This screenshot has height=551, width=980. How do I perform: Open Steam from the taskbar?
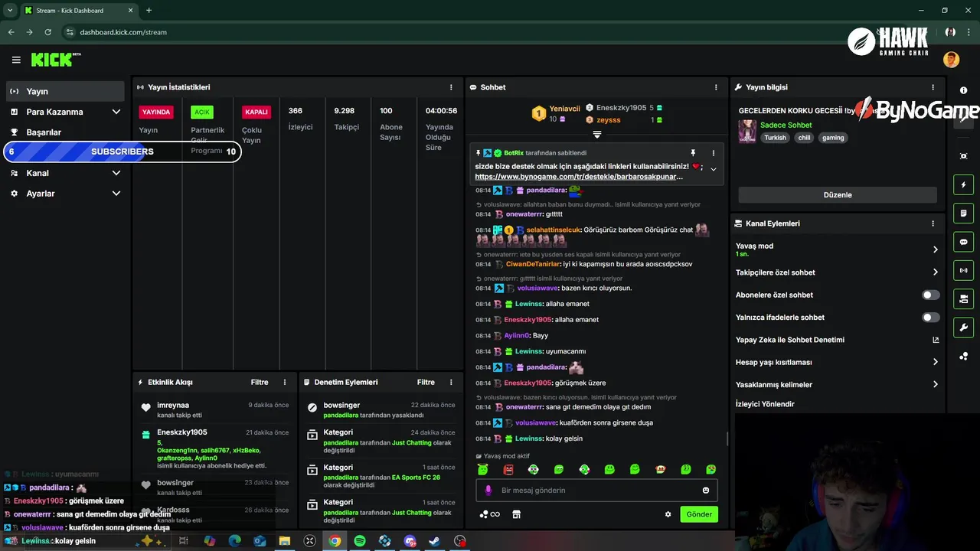pos(434,541)
